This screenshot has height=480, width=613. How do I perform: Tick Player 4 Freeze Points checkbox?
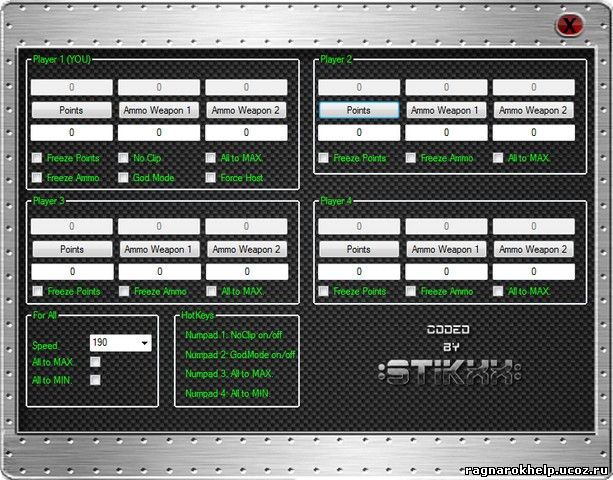[x=324, y=291]
